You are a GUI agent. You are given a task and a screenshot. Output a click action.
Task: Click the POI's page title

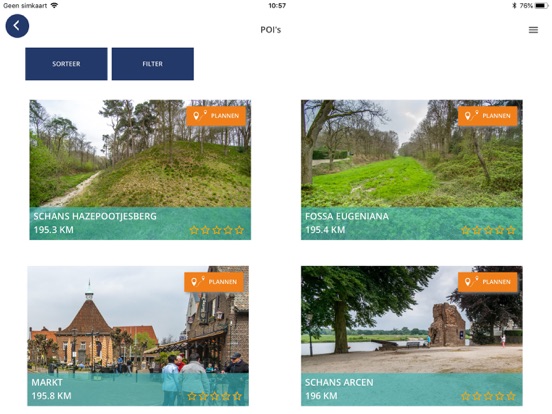coord(271,30)
